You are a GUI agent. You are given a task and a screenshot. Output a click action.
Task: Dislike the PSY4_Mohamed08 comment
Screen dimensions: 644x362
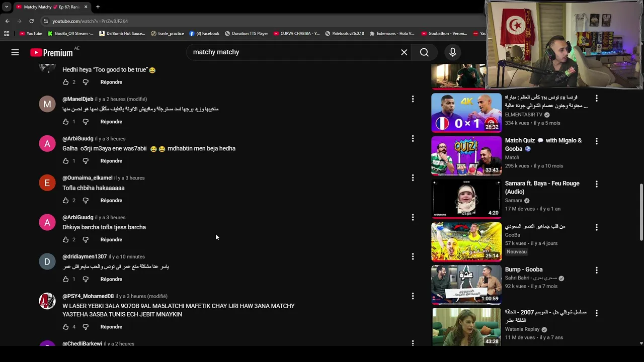tap(86, 327)
